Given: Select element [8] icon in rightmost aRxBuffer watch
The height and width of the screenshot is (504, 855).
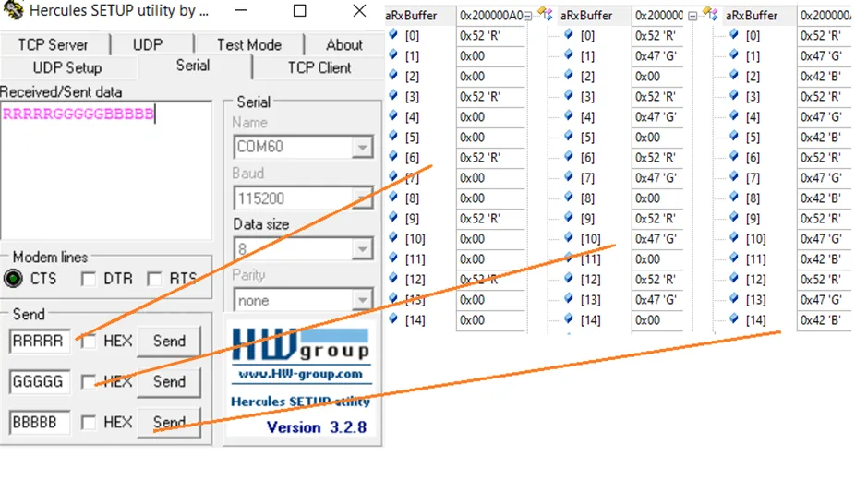Looking at the screenshot, I should [734, 198].
